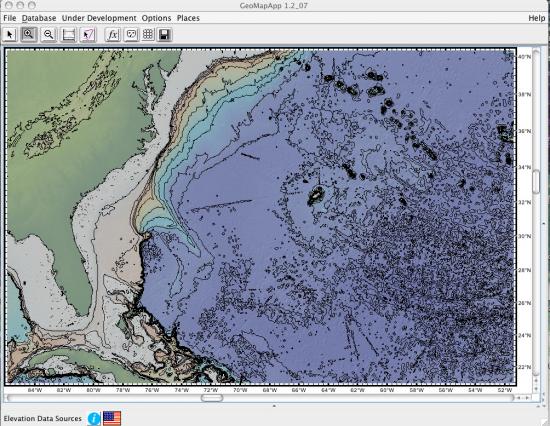This screenshot has height=426, width=550.
Task: Click the 28°N latitude label
Action: [x=524, y=270]
